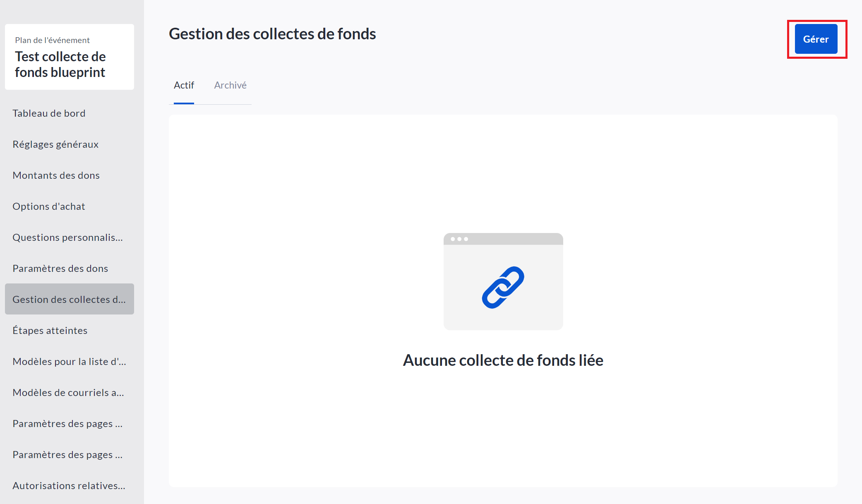This screenshot has height=504, width=862.
Task: Open Questions personnalisées menu item
Action: pyautogui.click(x=67, y=238)
